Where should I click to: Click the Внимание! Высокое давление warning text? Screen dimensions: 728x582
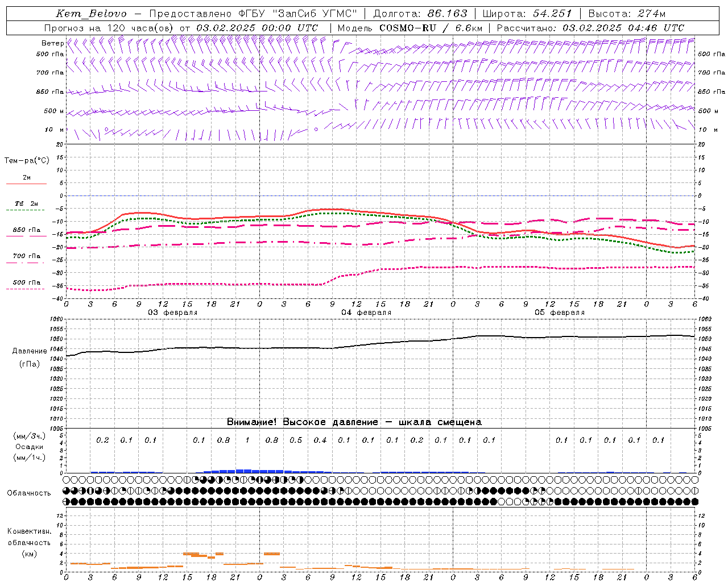click(354, 422)
